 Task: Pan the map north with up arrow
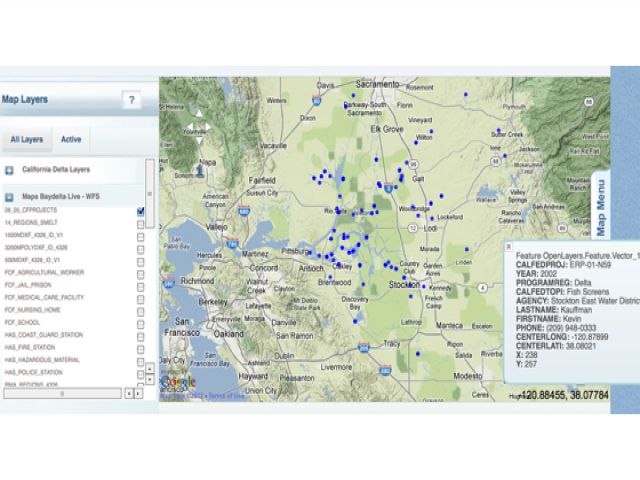(x=199, y=114)
